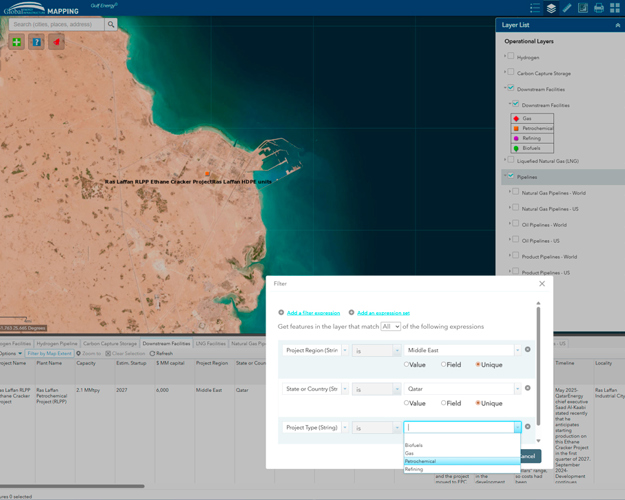Click the red marker widget button
The width and height of the screenshot is (625, 500).
pyautogui.click(x=56, y=42)
